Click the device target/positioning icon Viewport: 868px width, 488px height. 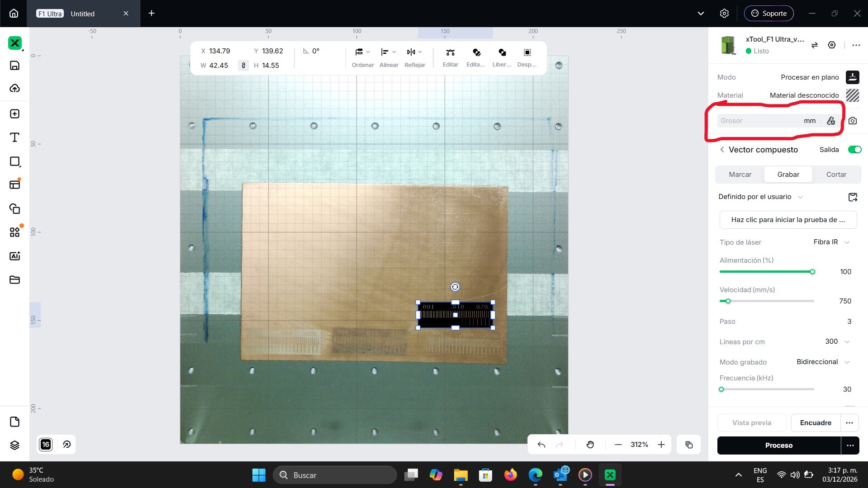(x=832, y=45)
